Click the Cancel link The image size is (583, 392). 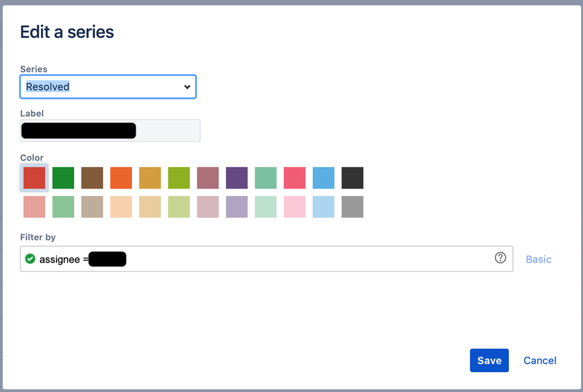539,360
